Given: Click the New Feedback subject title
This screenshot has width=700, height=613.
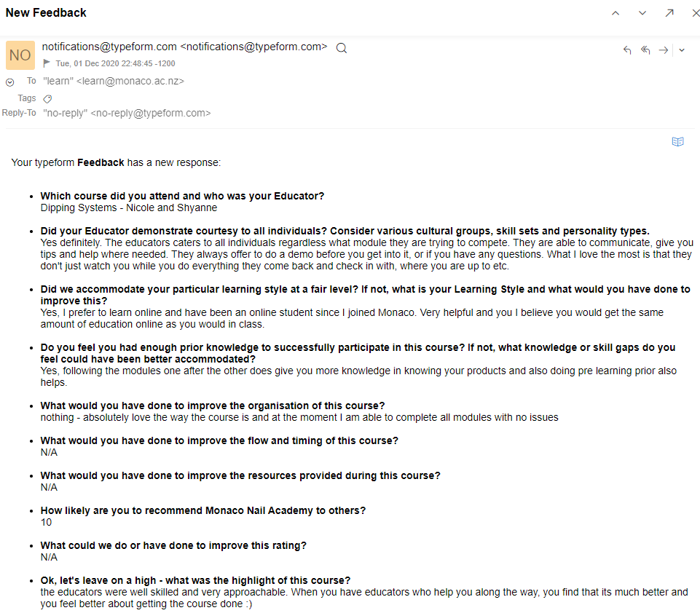Looking at the screenshot, I should 46,12.
